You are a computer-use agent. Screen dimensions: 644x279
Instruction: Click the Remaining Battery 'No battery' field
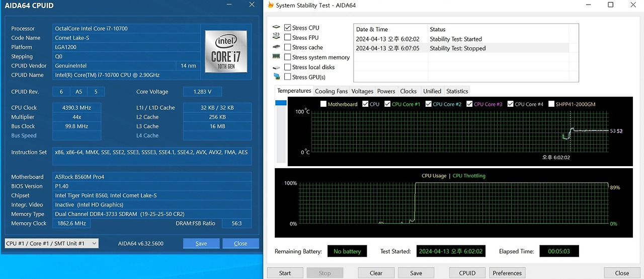click(x=347, y=251)
